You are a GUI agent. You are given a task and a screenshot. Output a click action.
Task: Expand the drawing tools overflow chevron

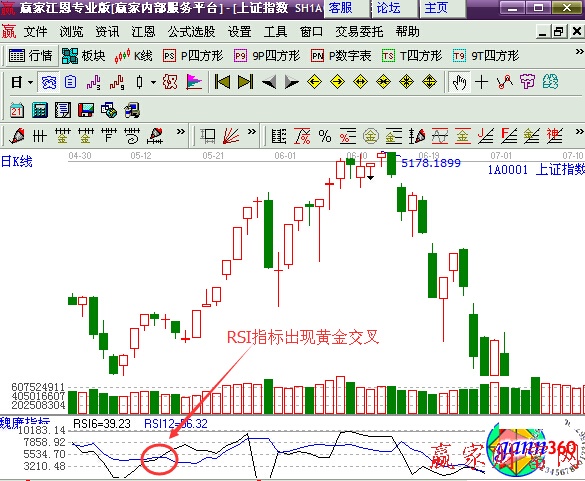click(x=181, y=131)
